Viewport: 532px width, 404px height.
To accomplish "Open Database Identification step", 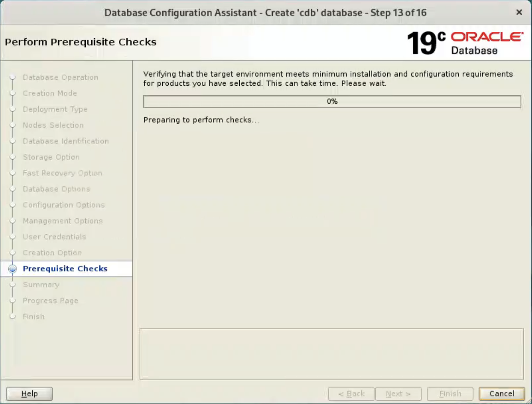I will pyautogui.click(x=65, y=141).
